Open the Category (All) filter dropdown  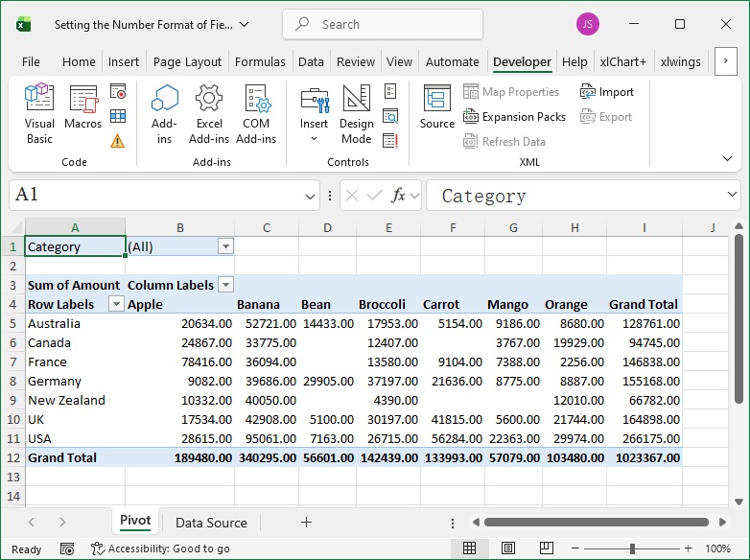[x=225, y=246]
